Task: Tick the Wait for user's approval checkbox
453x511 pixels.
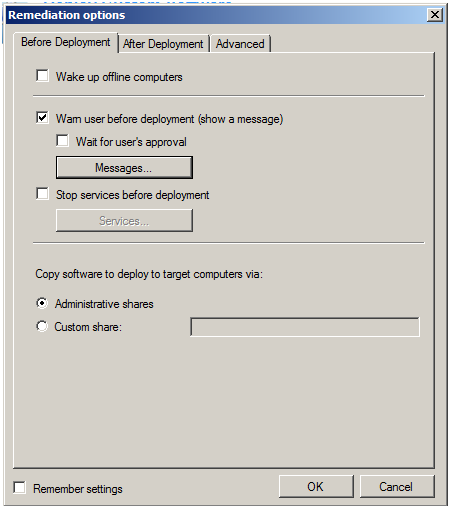Action: pos(62,141)
